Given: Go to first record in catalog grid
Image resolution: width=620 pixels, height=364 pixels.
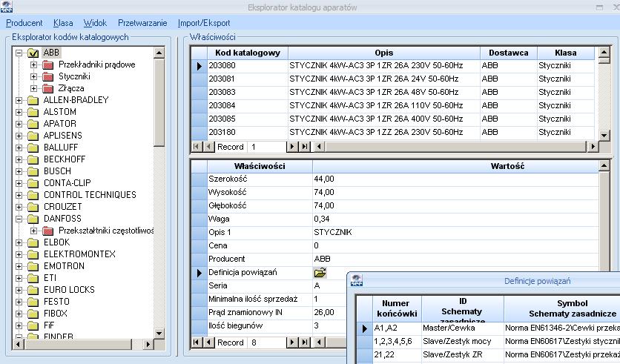Looking at the screenshot, I should click(196, 147).
